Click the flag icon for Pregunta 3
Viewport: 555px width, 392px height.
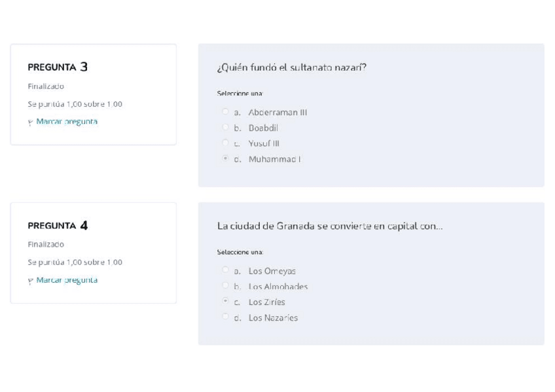click(31, 122)
